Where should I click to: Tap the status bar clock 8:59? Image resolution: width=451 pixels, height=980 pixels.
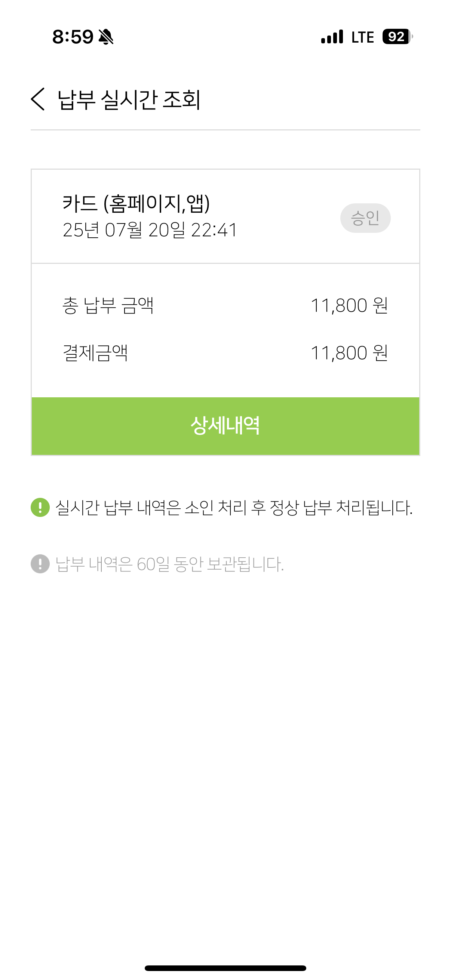[x=73, y=37]
